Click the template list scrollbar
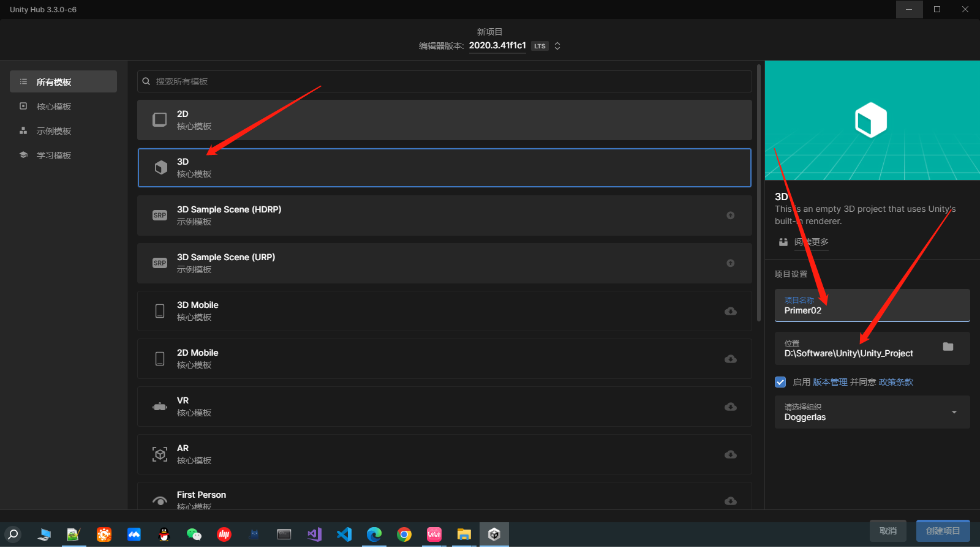 click(x=759, y=193)
